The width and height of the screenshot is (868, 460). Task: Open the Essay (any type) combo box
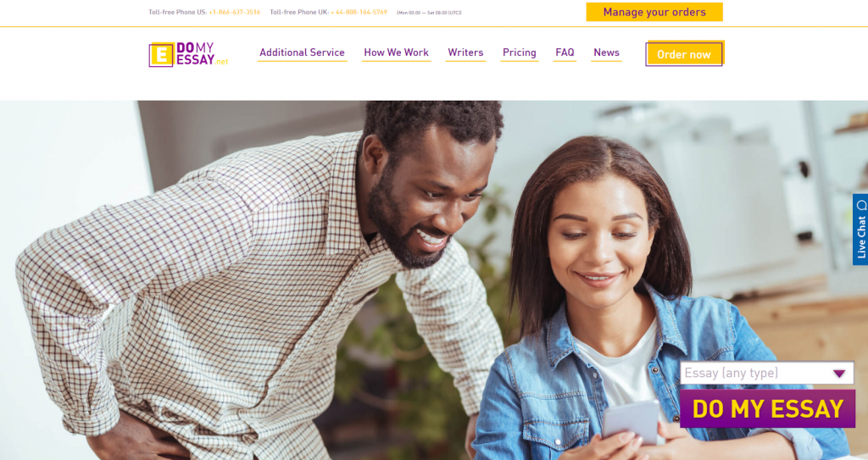coord(766,373)
